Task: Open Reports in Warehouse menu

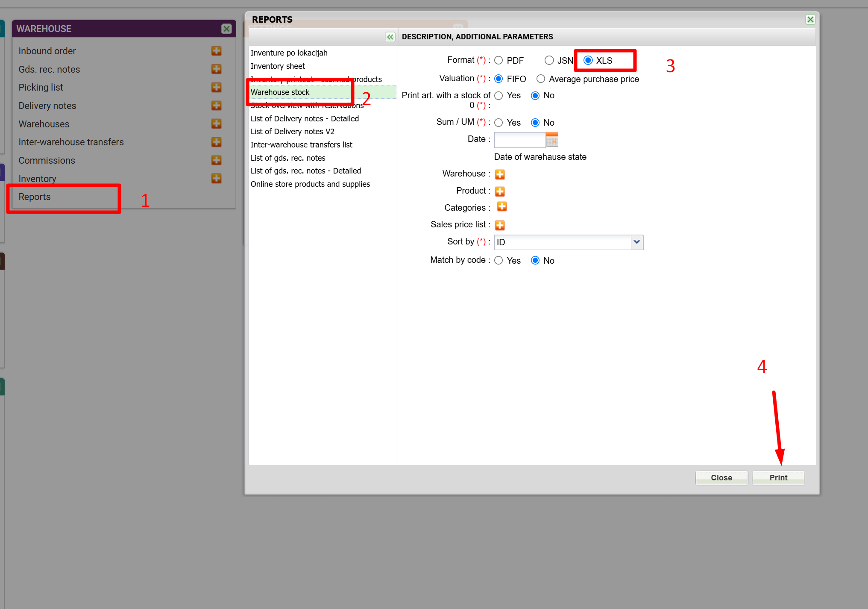Action: tap(35, 197)
